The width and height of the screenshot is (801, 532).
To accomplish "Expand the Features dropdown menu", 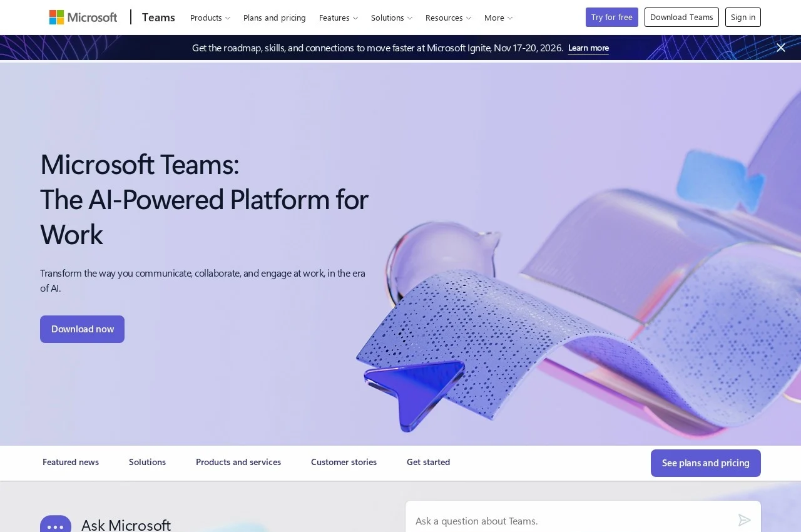I will 339,18.
